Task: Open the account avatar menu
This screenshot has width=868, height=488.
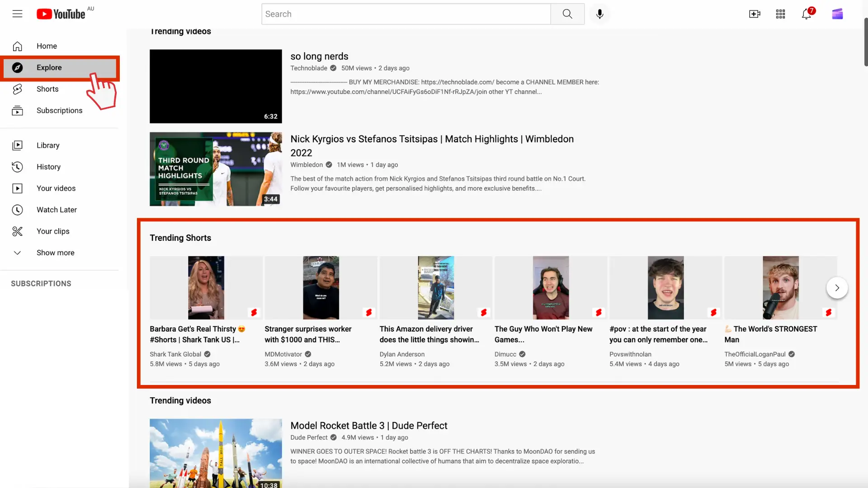Action: [x=837, y=14]
